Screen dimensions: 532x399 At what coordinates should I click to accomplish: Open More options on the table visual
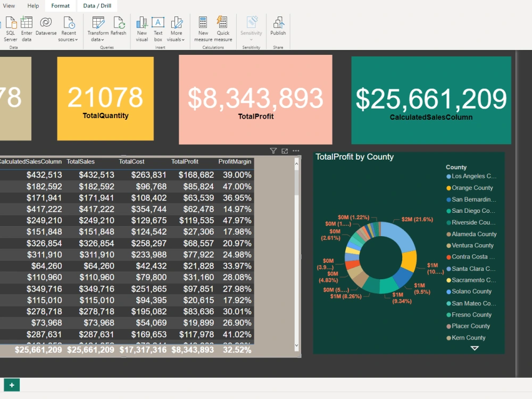coord(296,151)
